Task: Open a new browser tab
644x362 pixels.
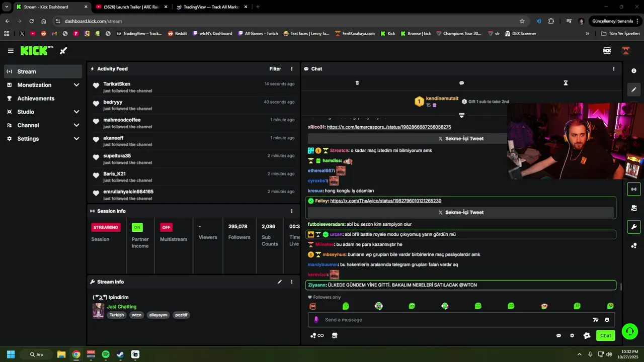Action: pos(258,7)
